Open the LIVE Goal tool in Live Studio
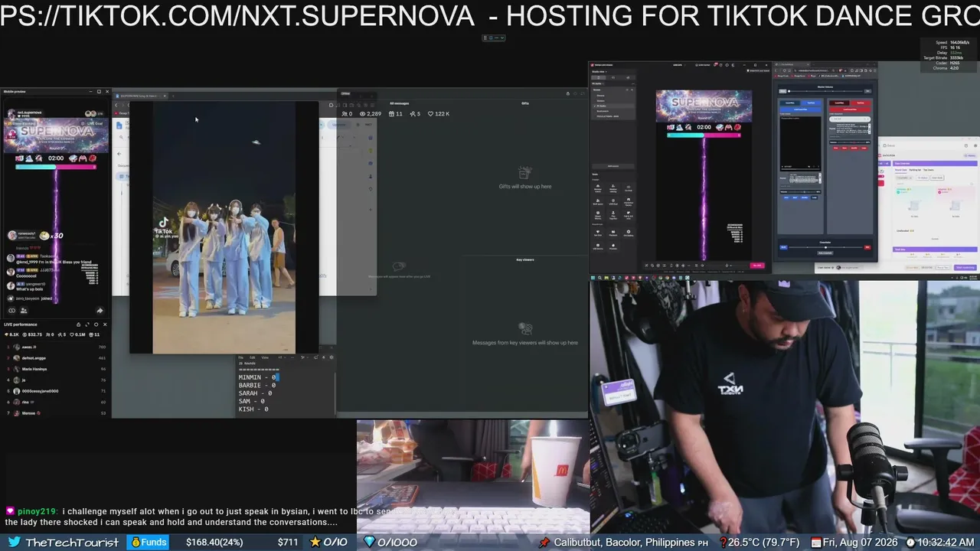This screenshot has width=980, height=551. click(x=613, y=201)
